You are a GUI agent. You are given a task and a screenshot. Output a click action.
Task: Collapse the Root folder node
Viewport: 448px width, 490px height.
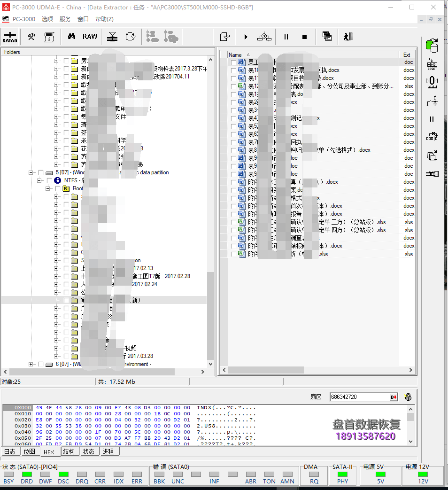(47, 188)
